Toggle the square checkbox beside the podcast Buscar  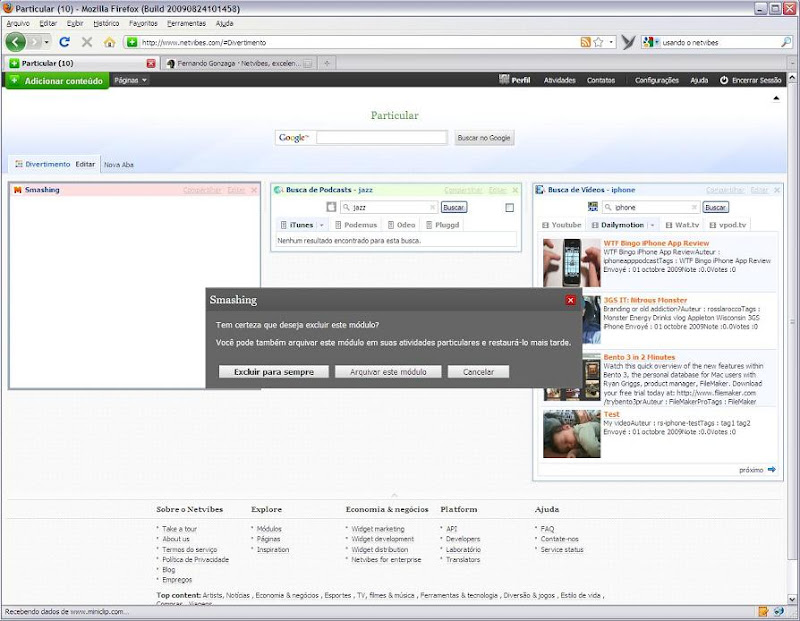[509, 208]
